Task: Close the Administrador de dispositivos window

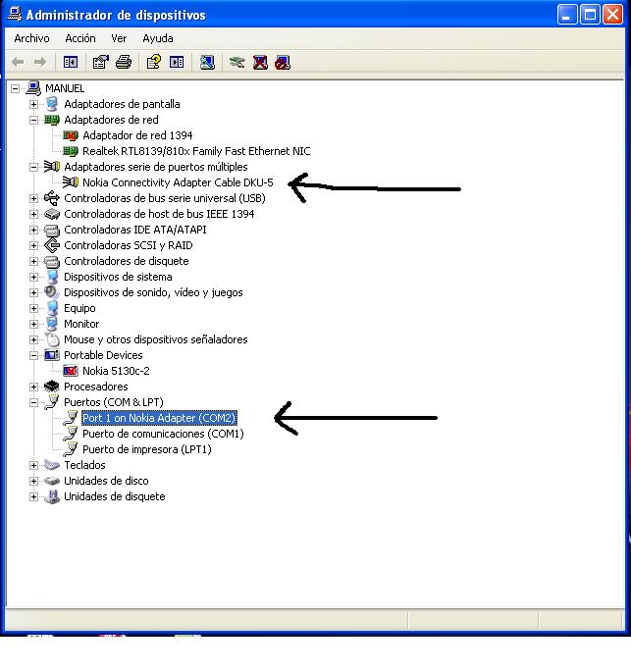Action: pyautogui.click(x=613, y=15)
